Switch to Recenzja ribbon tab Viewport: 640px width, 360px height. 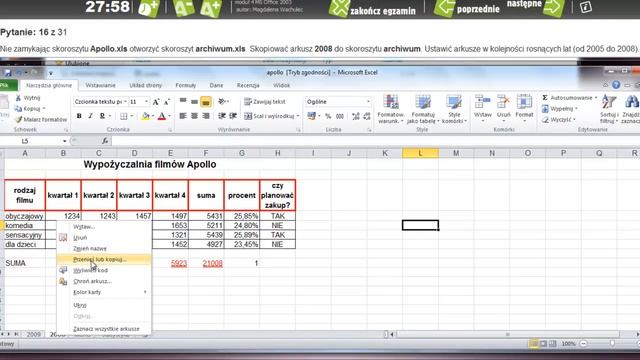(248, 85)
